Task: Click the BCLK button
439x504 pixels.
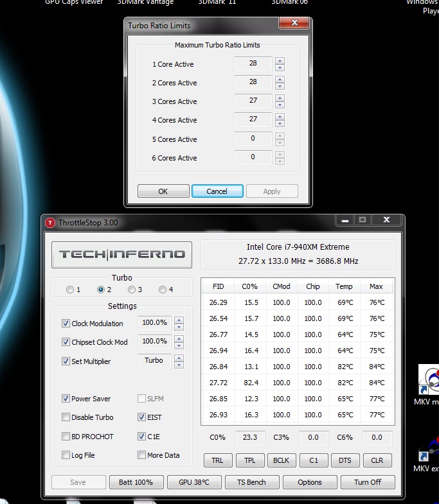Action: [282, 460]
